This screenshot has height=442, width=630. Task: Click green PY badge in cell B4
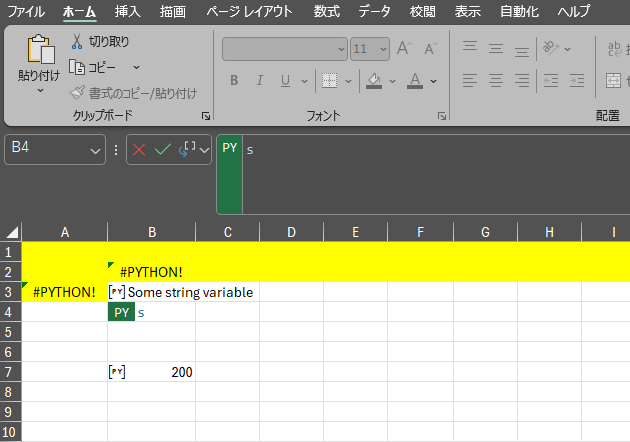click(121, 312)
